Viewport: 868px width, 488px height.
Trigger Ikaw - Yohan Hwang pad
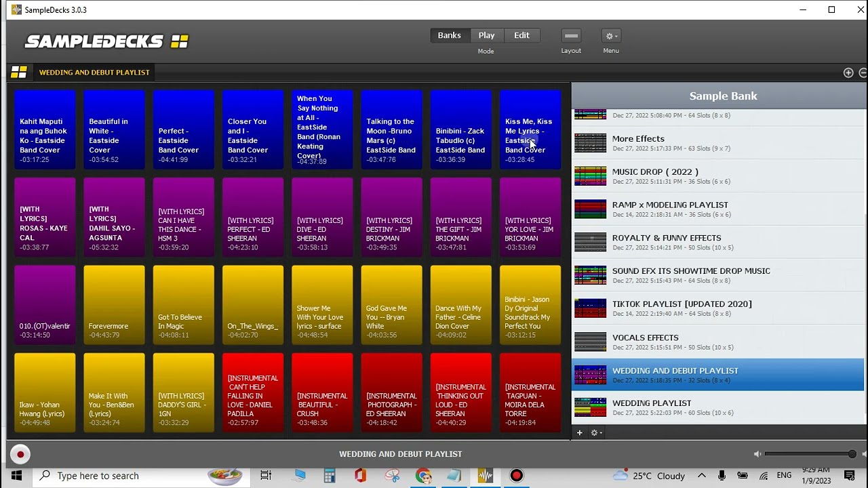pyautogui.click(x=45, y=392)
